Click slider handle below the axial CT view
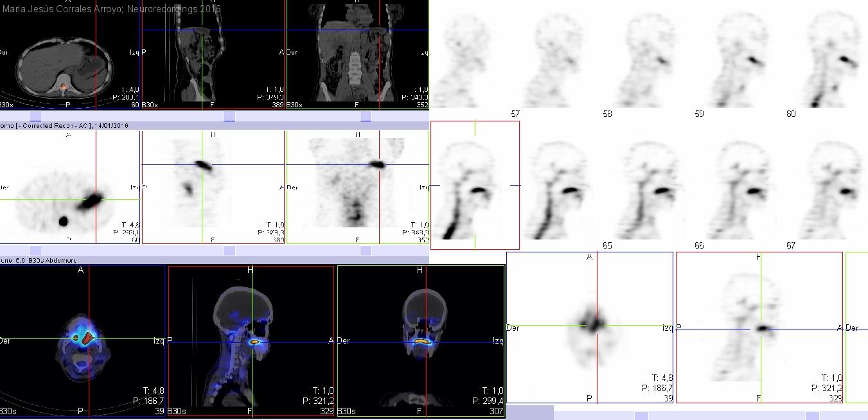The height and width of the screenshot is (420, 868). coord(35,116)
